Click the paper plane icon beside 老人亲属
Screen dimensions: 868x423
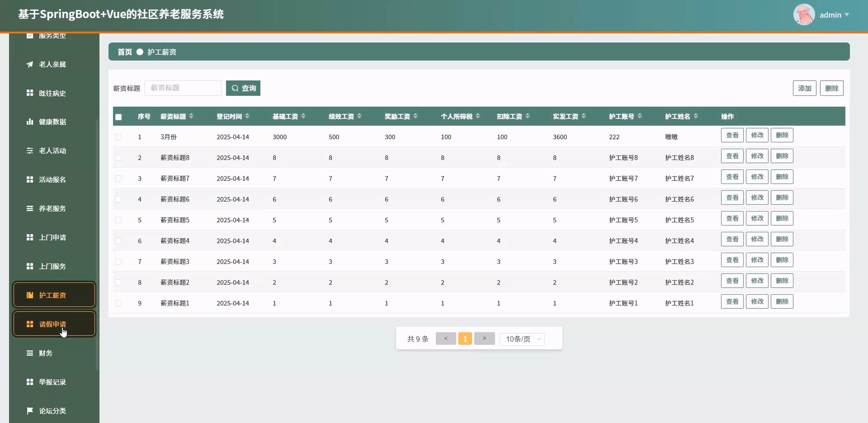click(x=30, y=64)
